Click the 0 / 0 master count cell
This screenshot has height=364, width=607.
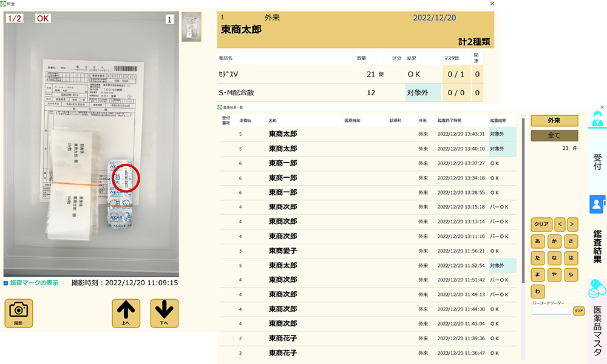[456, 93]
